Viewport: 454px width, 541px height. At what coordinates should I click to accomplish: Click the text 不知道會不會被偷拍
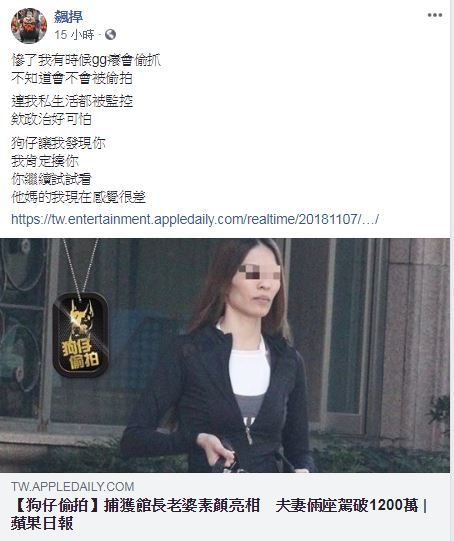(x=72, y=78)
